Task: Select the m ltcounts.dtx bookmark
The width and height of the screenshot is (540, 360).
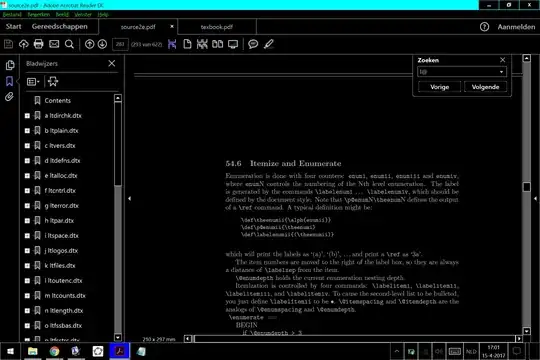Action: coord(65,296)
